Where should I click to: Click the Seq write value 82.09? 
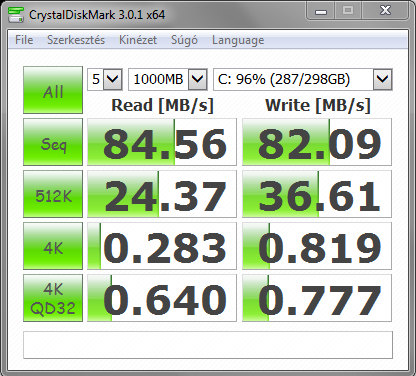[x=317, y=142]
